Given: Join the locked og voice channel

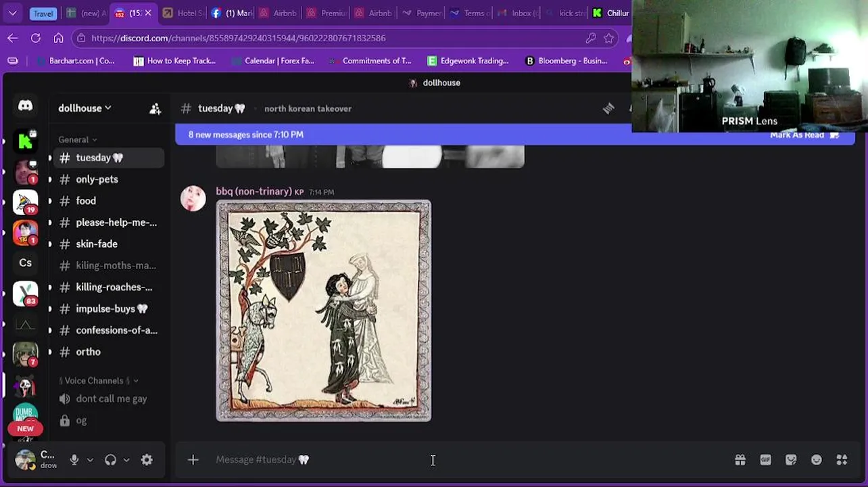Looking at the screenshot, I should pyautogui.click(x=106, y=421).
